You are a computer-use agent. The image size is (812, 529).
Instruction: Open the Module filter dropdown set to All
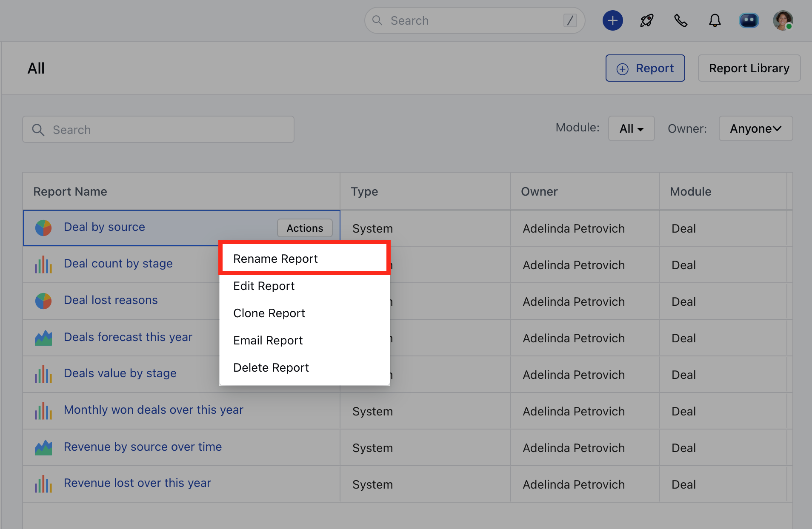(631, 128)
